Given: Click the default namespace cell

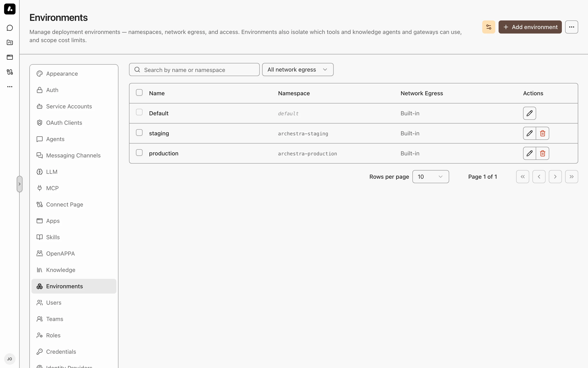Looking at the screenshot, I should [288, 114].
